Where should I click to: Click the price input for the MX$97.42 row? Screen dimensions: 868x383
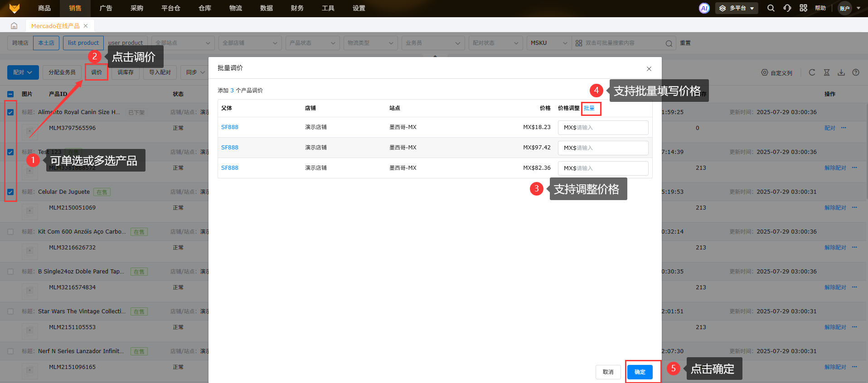point(603,148)
